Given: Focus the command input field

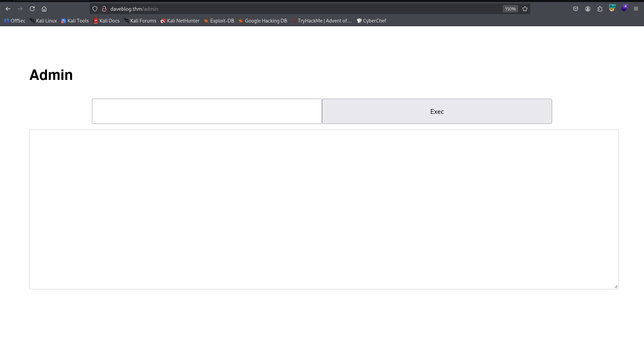Looking at the screenshot, I should [x=207, y=111].
